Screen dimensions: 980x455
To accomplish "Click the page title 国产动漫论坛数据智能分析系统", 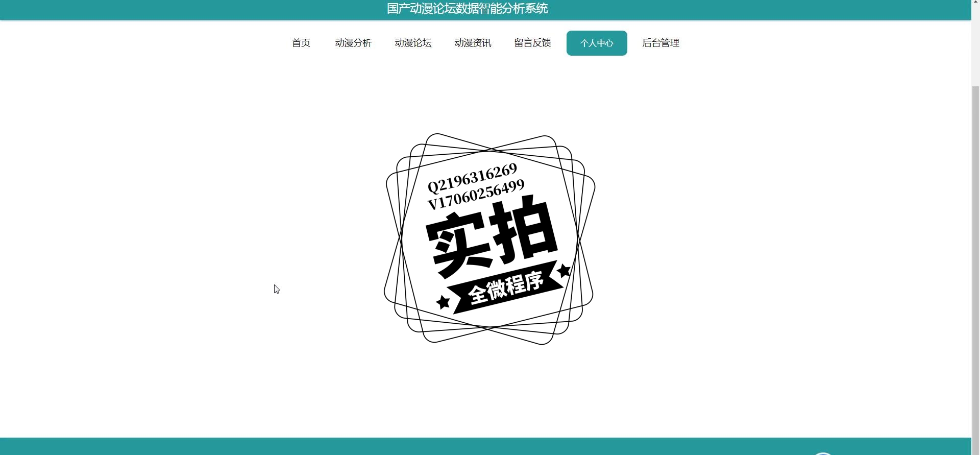I will tap(467, 9).
